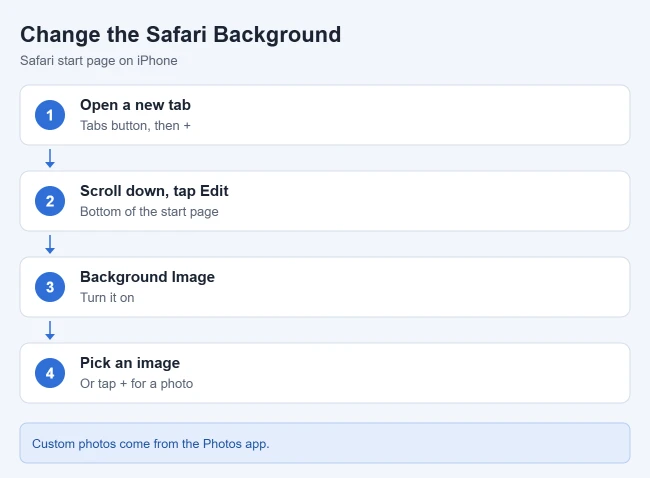Click the 'Change the Safari Background' heading

click(180, 34)
